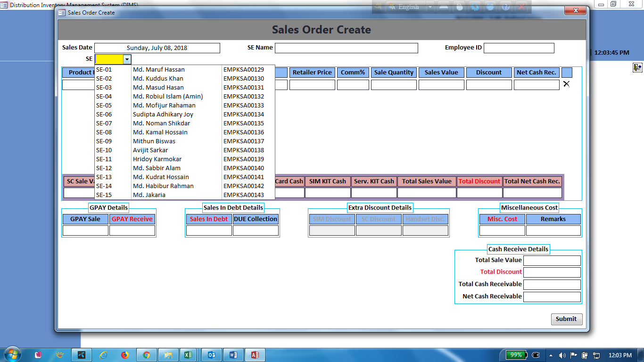The image size is (644, 362).
Task: Pick SE-03 Md. Masud Hasan
Action: coord(185,88)
